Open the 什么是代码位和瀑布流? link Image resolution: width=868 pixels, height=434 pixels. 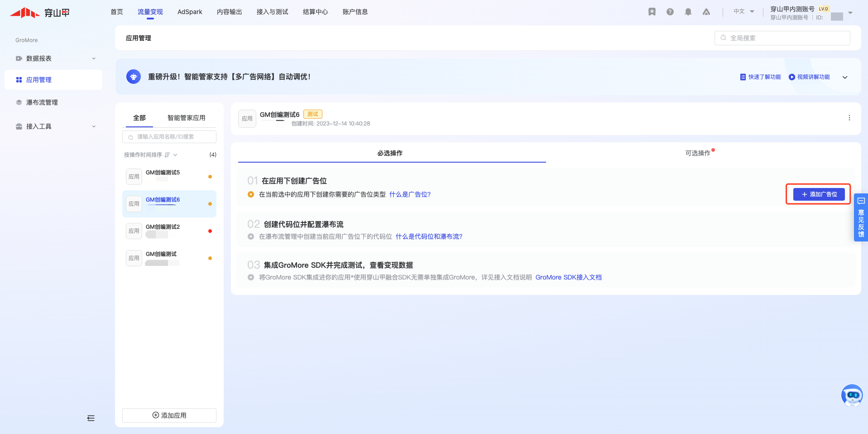click(429, 236)
